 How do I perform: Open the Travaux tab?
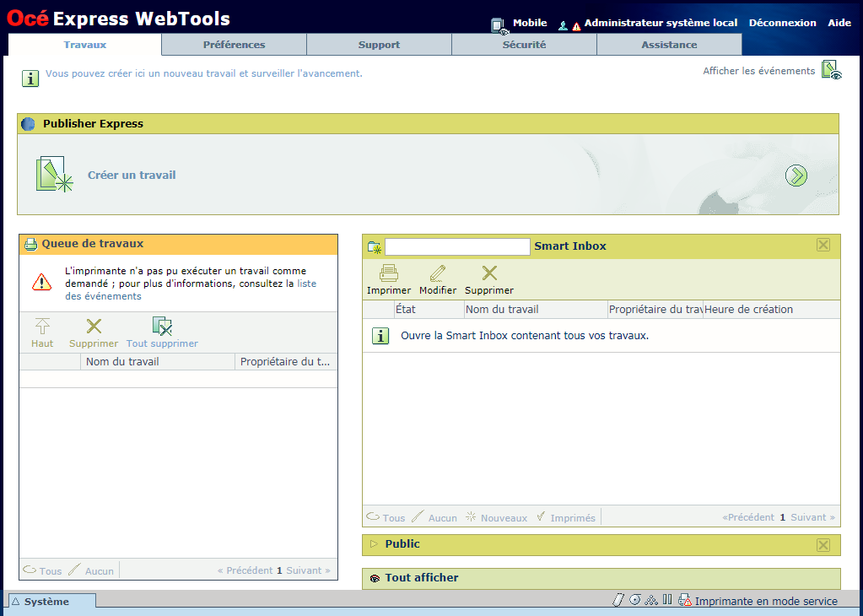tap(84, 45)
